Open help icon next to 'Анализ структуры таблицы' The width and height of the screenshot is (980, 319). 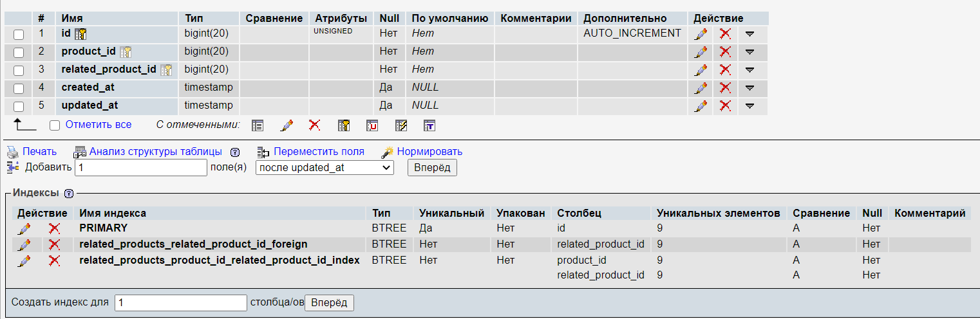pos(235,152)
